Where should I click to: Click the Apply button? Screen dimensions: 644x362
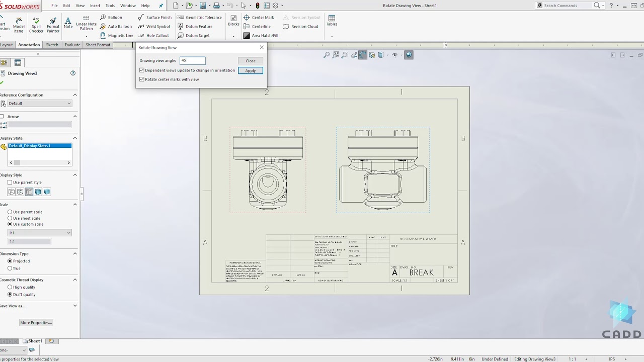pos(250,70)
